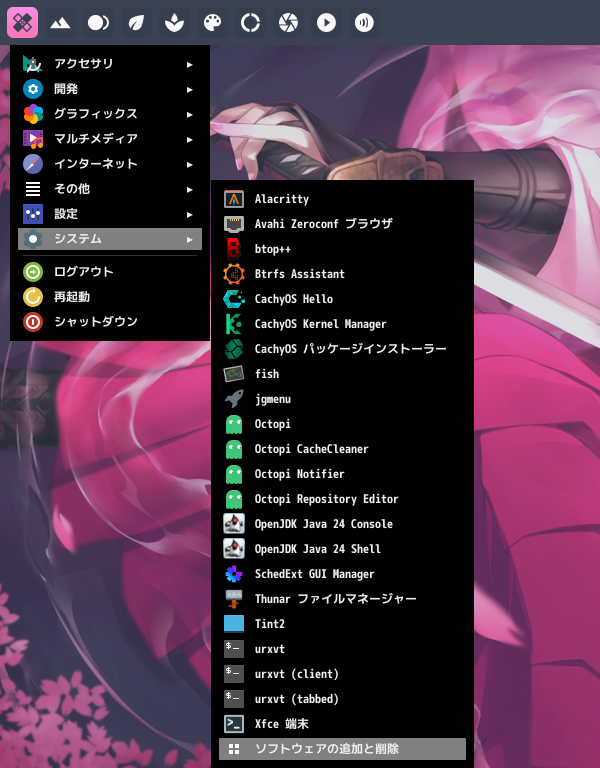Viewport: 600px width, 768px height.
Task: Launch ソフトウェアの追加と削除
Action: pyautogui.click(x=342, y=748)
